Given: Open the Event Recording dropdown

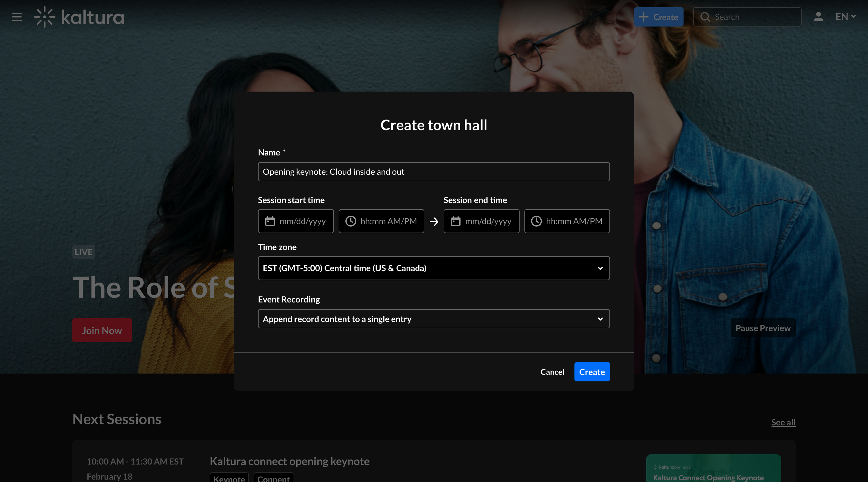Looking at the screenshot, I should [x=434, y=319].
